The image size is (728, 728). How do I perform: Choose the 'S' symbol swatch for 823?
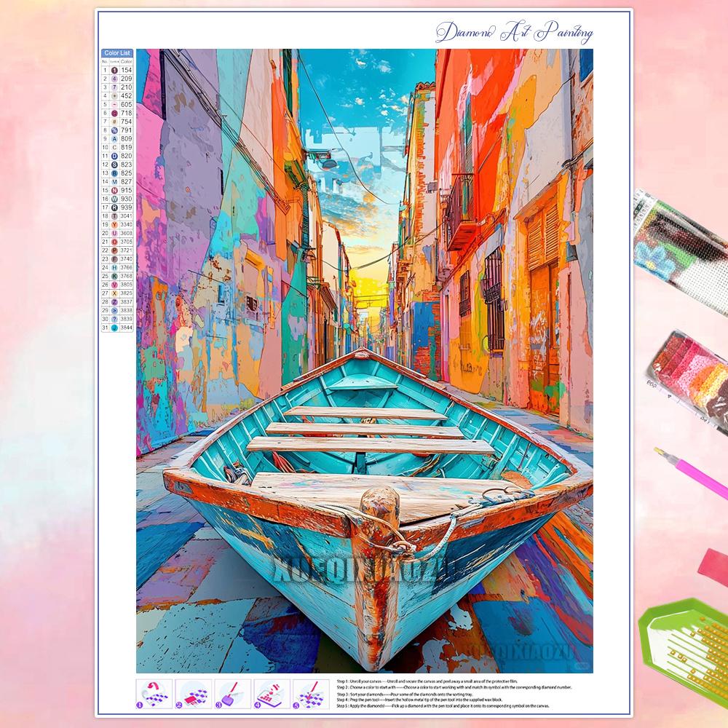(x=114, y=165)
